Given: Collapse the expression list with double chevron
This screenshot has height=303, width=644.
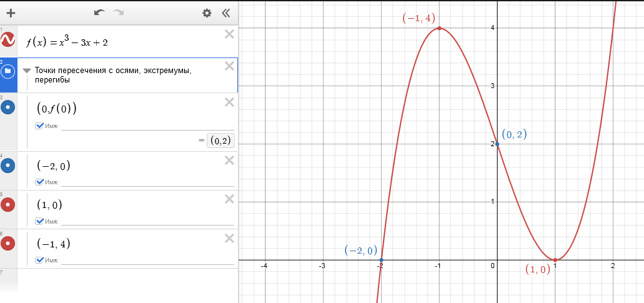Looking at the screenshot, I should 225,12.
